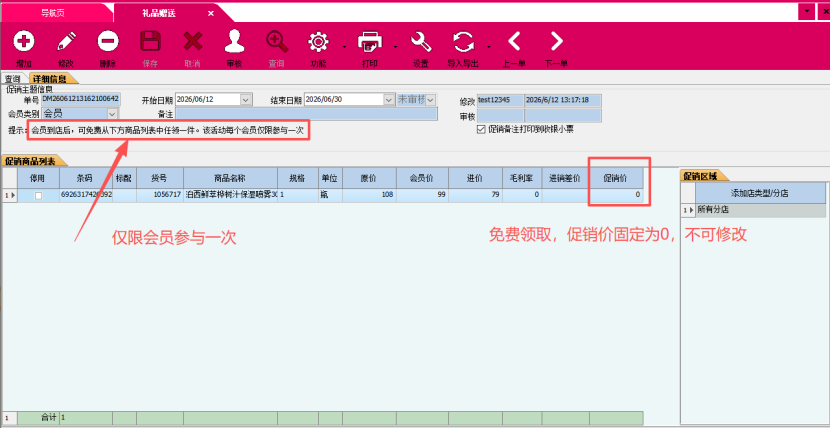Click the 打印 printer icon
830x428 pixels.
point(370,41)
